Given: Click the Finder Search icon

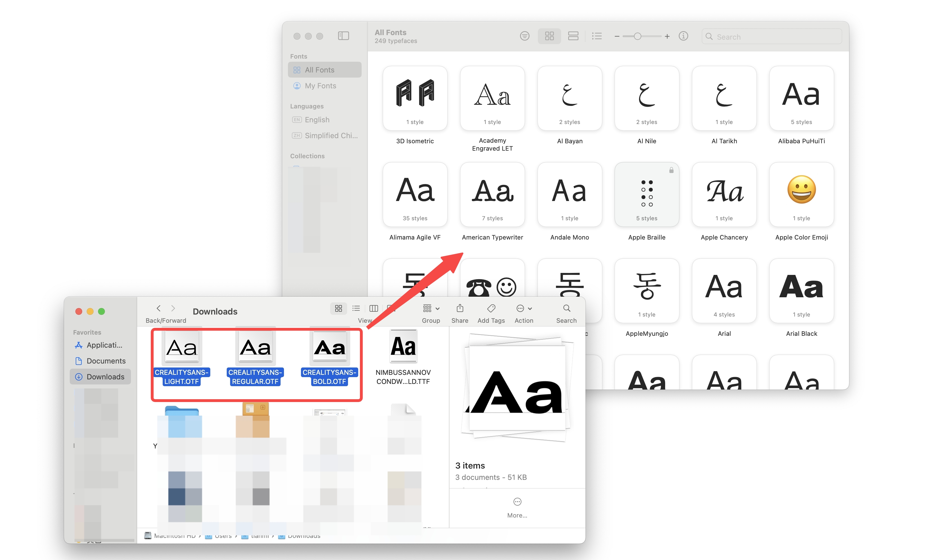Looking at the screenshot, I should [x=566, y=308].
